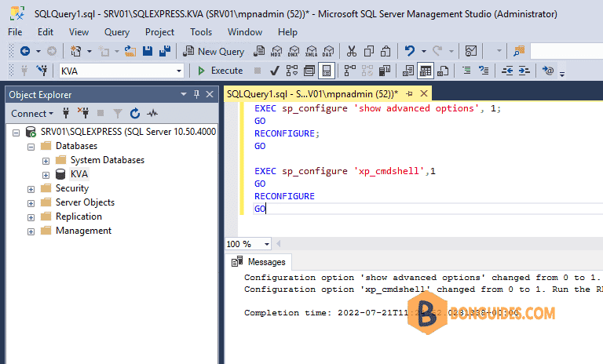This screenshot has height=364, width=603.
Task: Click the quick search input field
Action: click(566, 51)
